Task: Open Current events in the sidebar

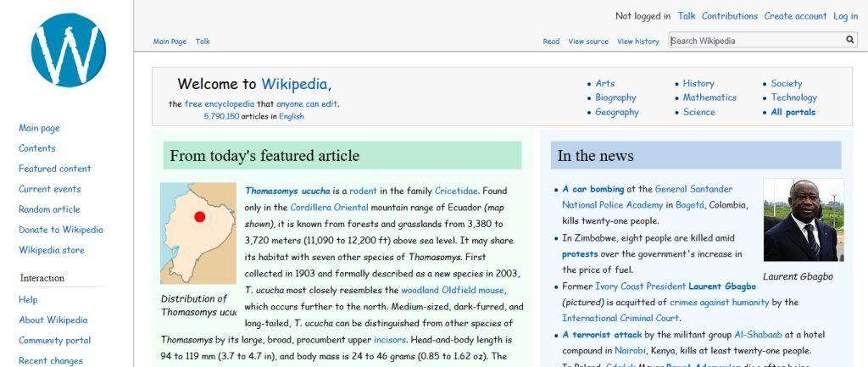Action: click(50, 189)
